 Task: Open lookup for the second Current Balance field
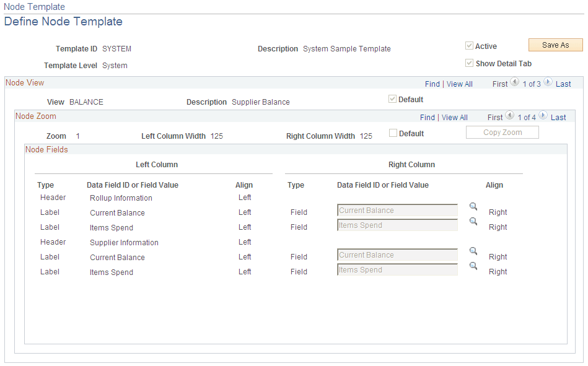tap(473, 251)
